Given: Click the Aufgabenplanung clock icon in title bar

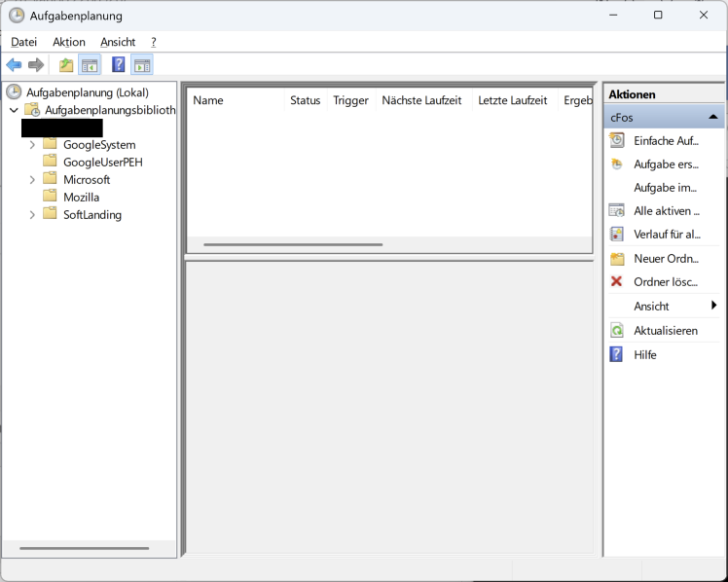Looking at the screenshot, I should pos(17,16).
